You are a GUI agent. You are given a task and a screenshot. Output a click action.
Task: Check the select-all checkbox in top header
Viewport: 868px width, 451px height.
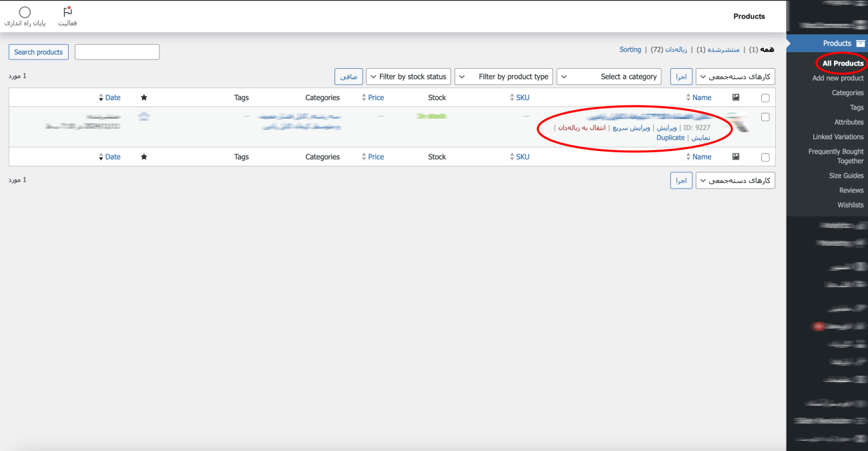tap(765, 98)
